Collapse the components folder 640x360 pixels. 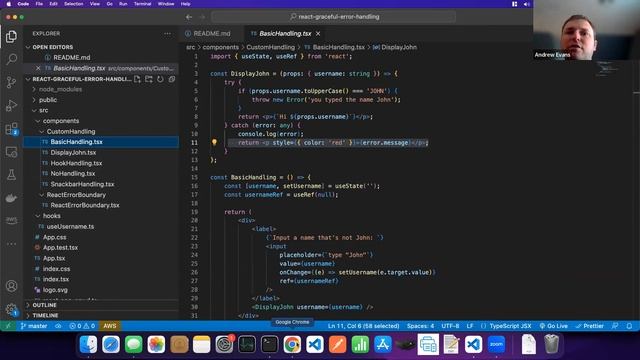pos(61,121)
